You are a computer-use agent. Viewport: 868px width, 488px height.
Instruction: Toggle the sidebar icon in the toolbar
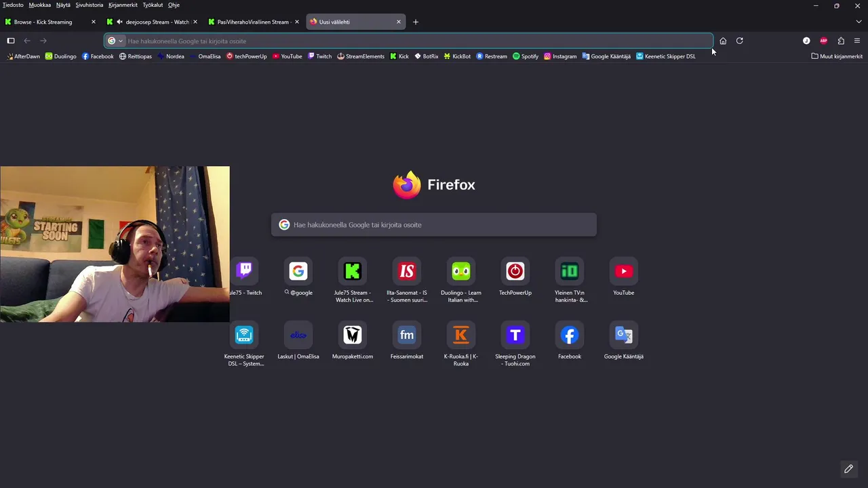click(x=11, y=41)
